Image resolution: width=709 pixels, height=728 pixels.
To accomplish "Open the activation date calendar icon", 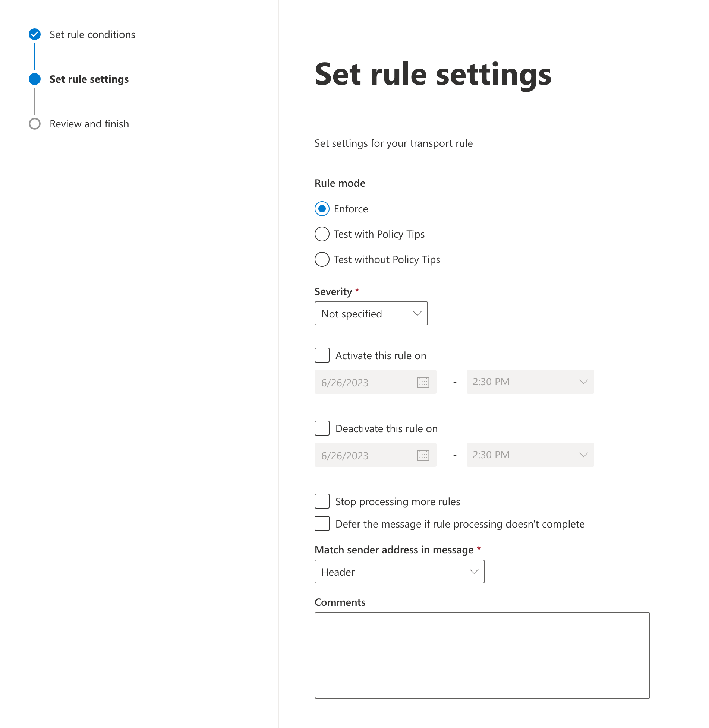I will pyautogui.click(x=423, y=382).
